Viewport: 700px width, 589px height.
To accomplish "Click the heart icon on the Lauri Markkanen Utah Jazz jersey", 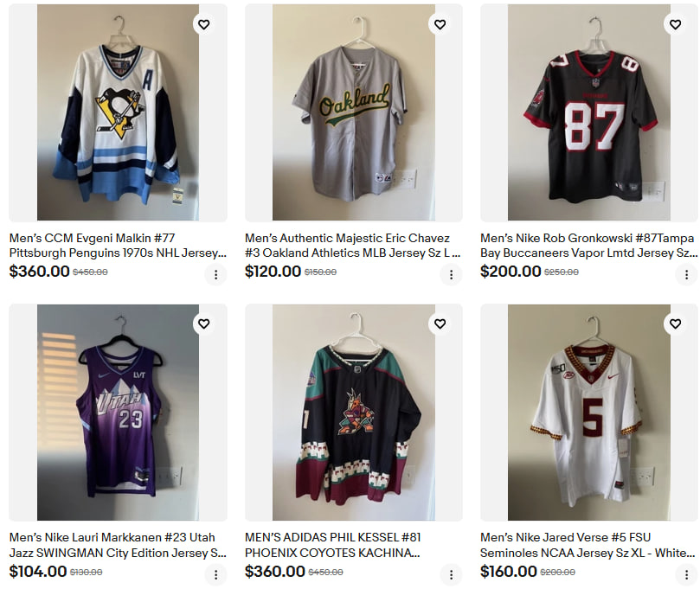I will tap(204, 323).
